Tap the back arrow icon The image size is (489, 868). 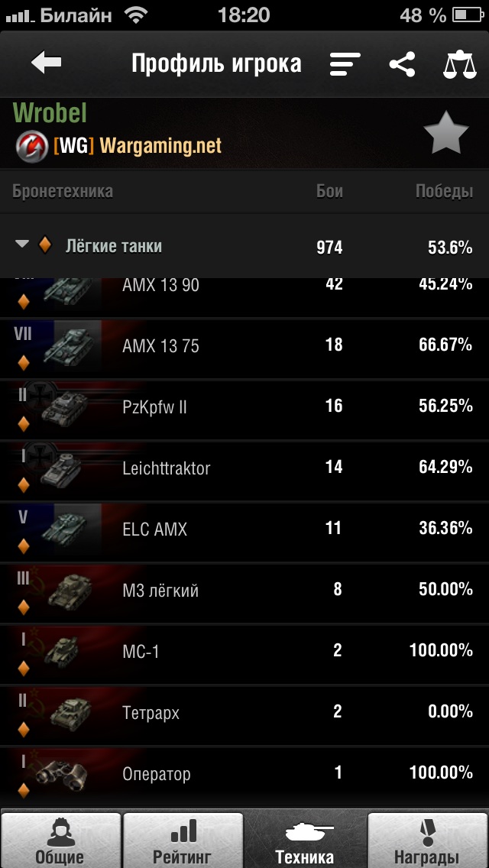[x=47, y=63]
